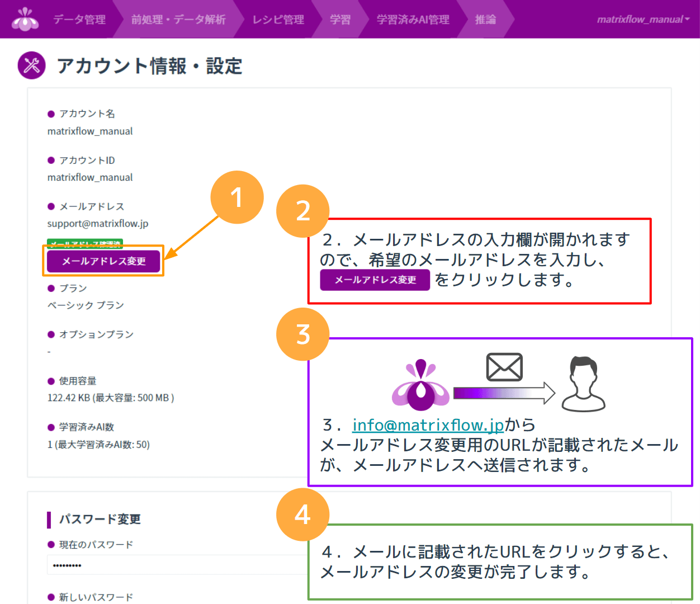
Task: Click the メールアドレス変更 button under email address
Action: 103,261
